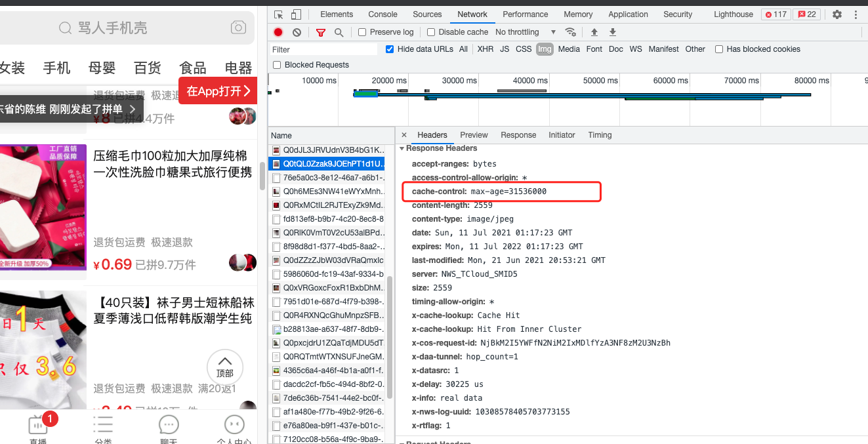Click the import HAR upload arrow
This screenshot has width=868, height=444.
(594, 32)
